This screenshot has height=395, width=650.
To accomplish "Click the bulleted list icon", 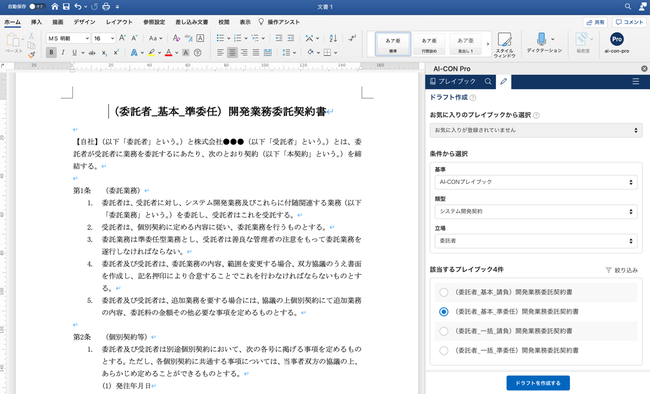I will click(220, 38).
